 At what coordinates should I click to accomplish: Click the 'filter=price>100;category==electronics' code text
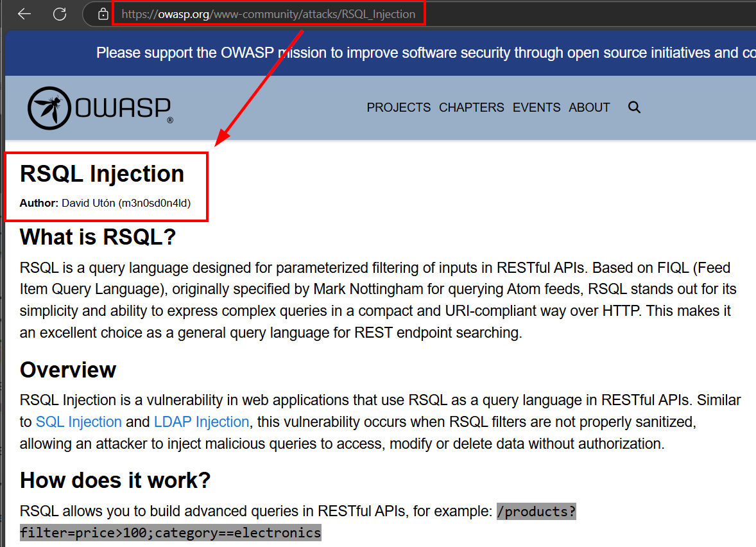pyautogui.click(x=171, y=532)
